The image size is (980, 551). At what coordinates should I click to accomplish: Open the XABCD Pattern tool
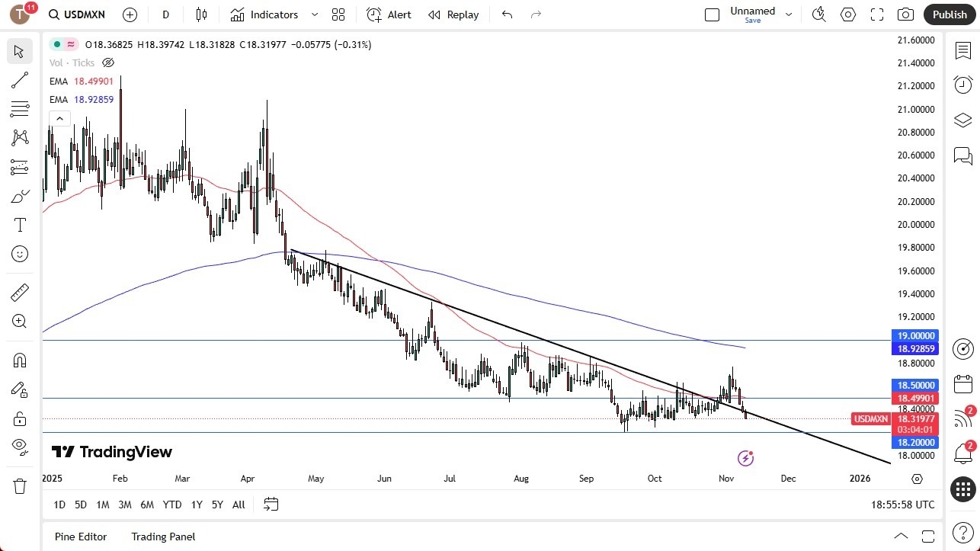pyautogui.click(x=20, y=137)
